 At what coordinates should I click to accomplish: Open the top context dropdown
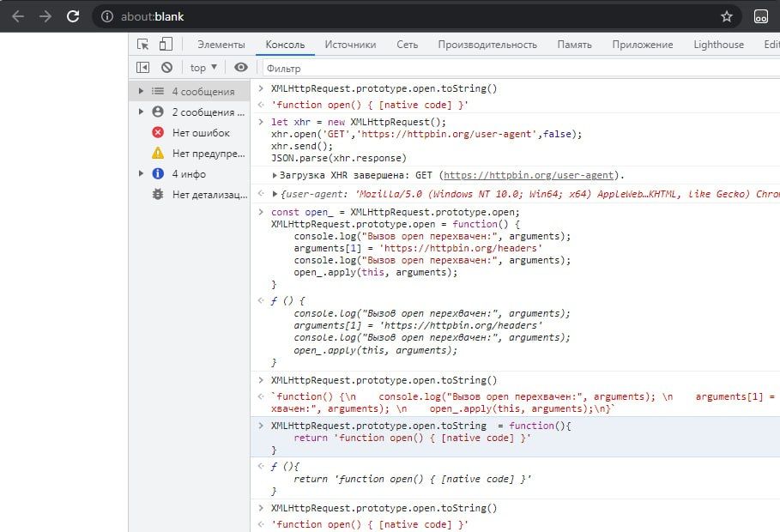[x=203, y=67]
